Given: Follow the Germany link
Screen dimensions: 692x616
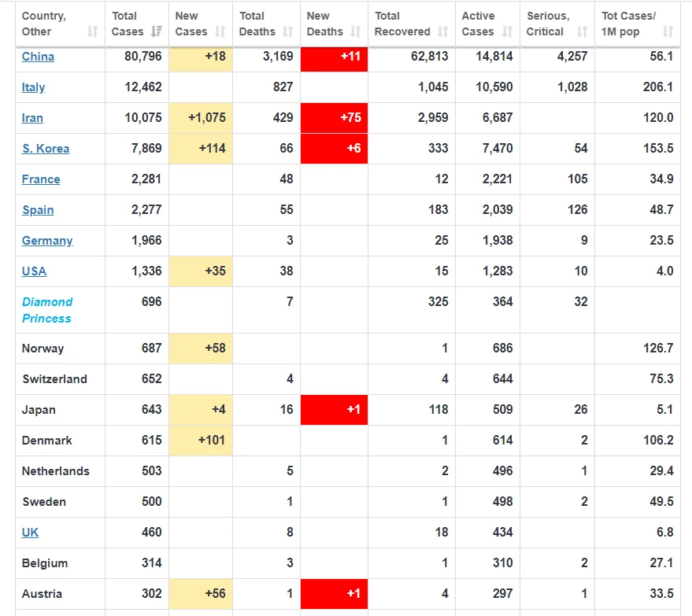Looking at the screenshot, I should [x=47, y=241].
